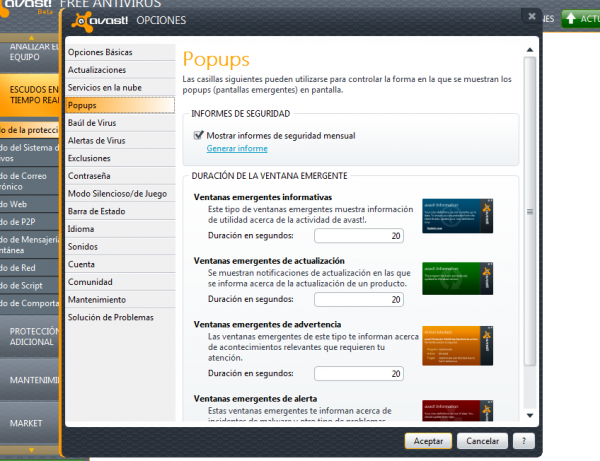Click main sidebar scroll-down arrow
The height and width of the screenshot is (461, 600).
point(31,450)
